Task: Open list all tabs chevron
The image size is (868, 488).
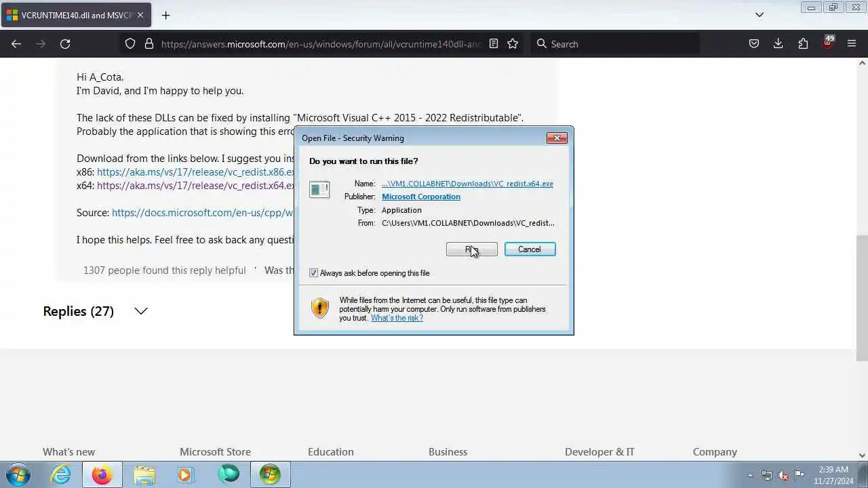Action: (x=759, y=15)
